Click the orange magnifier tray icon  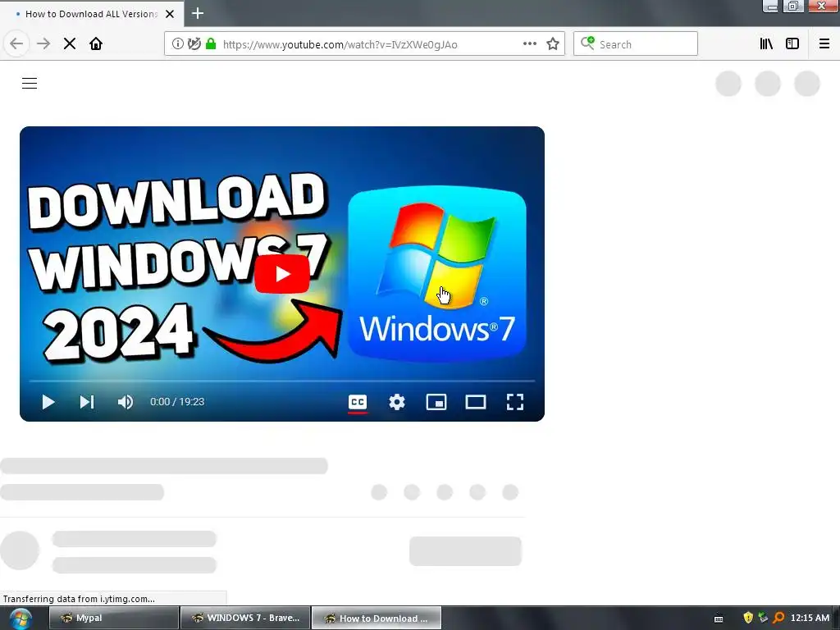coord(779,618)
